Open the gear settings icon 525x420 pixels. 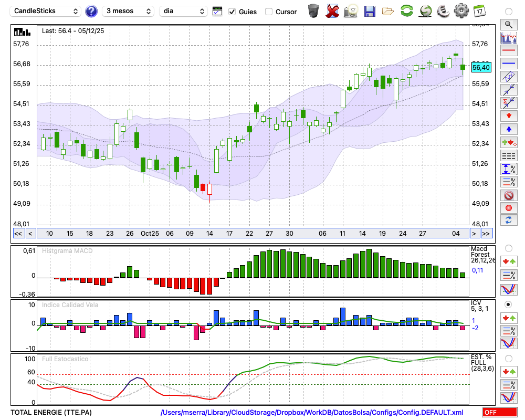click(x=461, y=10)
